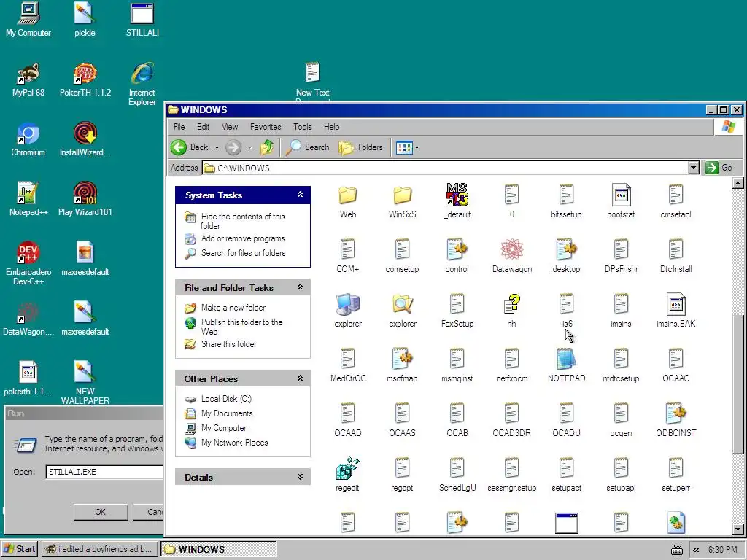747x560 pixels.
Task: Collapse the File and Folder Tasks panel
Action: [300, 287]
